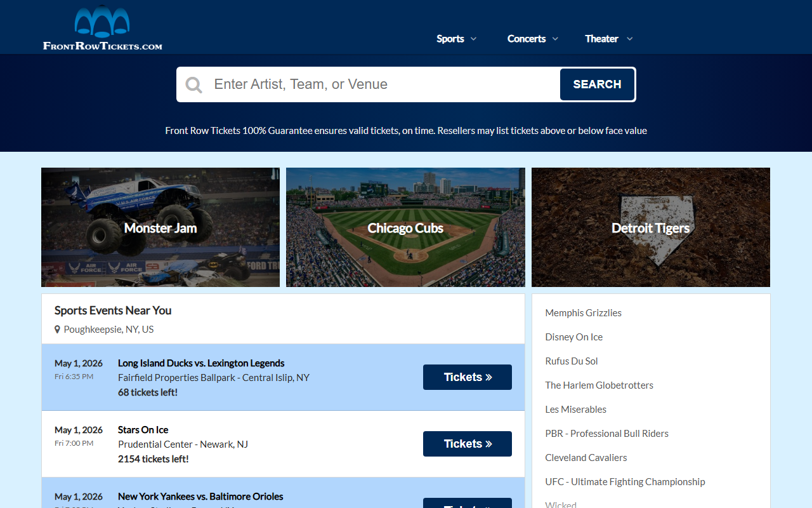The width and height of the screenshot is (812, 508).
Task: Open Long Island Ducks vs. Lexington Legends event
Action: click(x=201, y=363)
